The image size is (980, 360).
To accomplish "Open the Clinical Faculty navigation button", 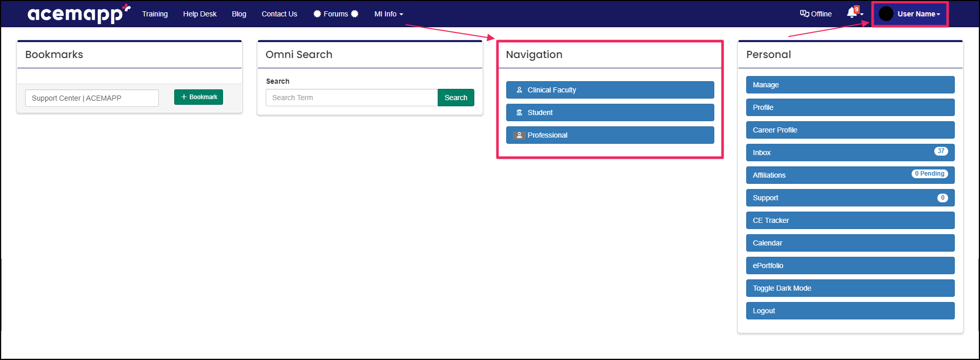I will pyautogui.click(x=610, y=90).
